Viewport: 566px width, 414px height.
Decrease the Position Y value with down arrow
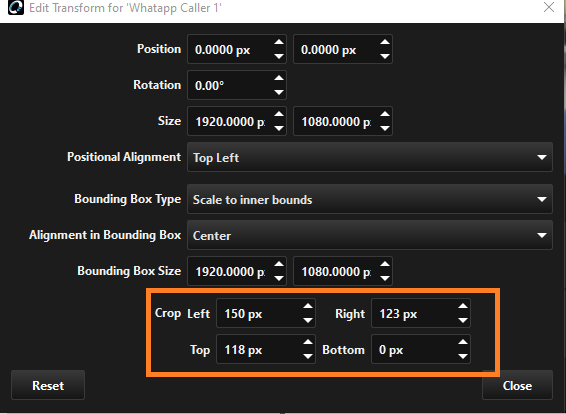click(x=385, y=56)
